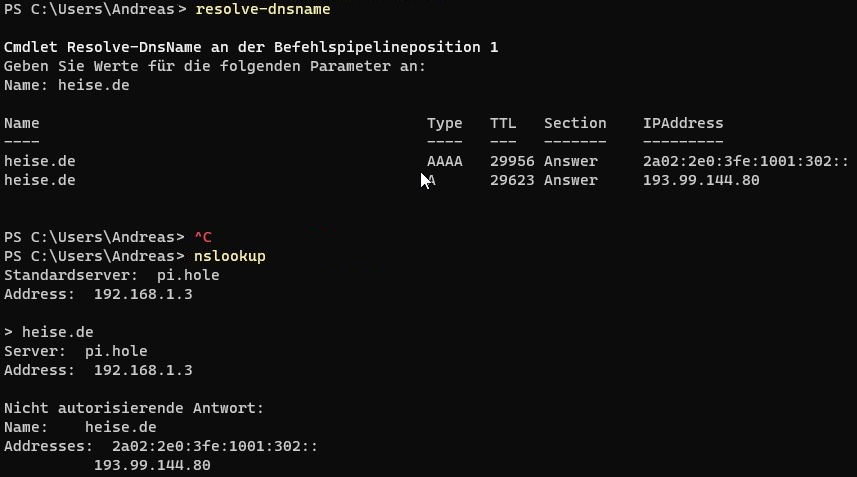The image size is (857, 477).
Task: Click pi.hole on the Standardserver line
Action: click(x=188, y=275)
